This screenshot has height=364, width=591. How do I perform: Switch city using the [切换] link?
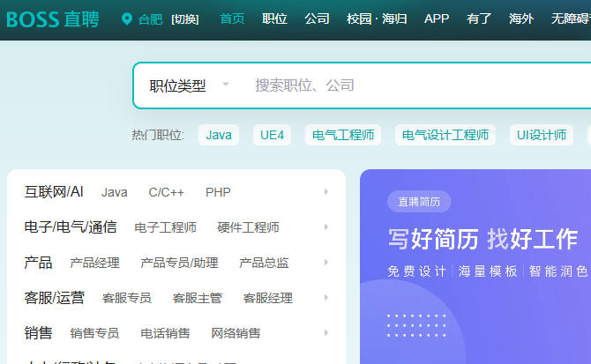[185, 19]
